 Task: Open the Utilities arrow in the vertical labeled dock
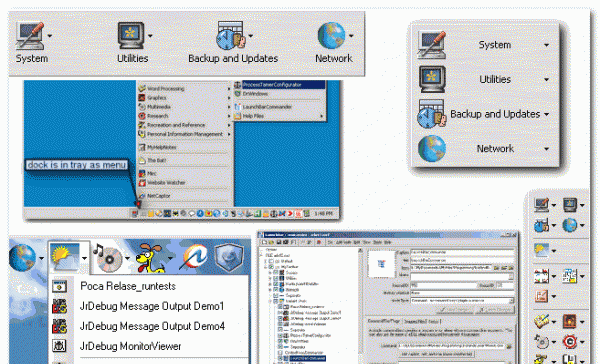546,80
